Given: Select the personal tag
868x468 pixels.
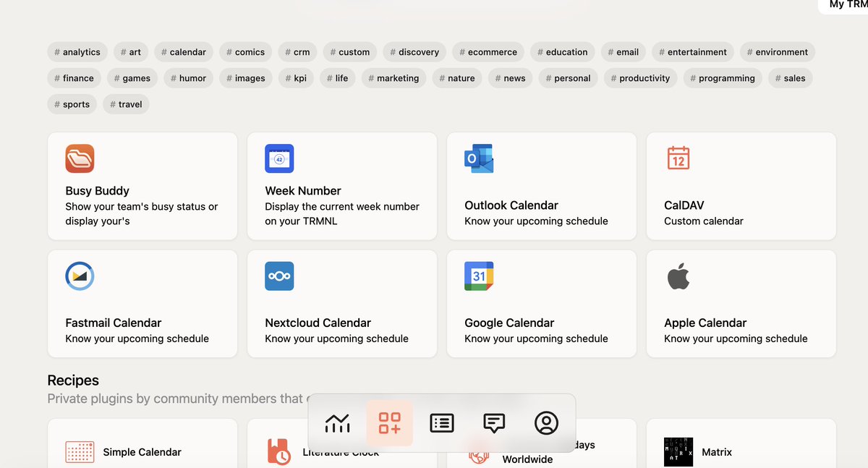Looking at the screenshot, I should [x=569, y=78].
